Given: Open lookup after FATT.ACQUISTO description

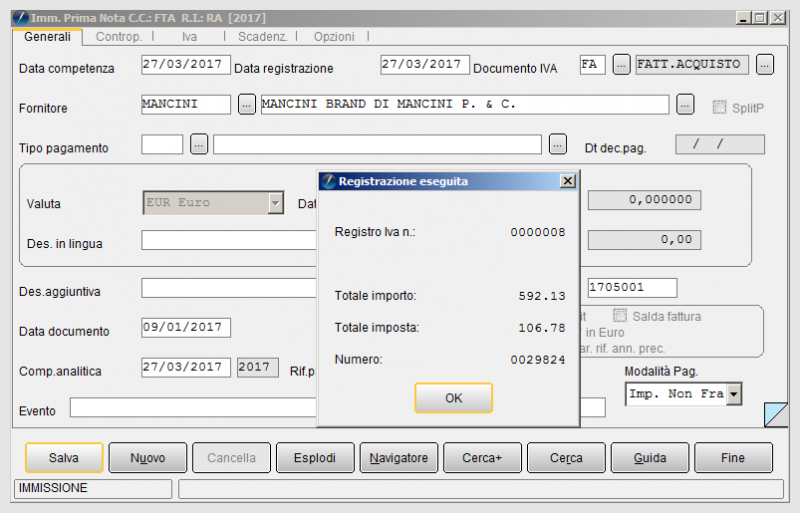Looking at the screenshot, I should click(x=764, y=65).
